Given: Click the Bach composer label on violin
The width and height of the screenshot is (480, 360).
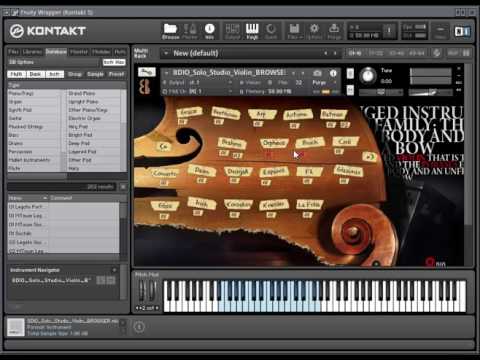Looking at the screenshot, I should tap(310, 143).
